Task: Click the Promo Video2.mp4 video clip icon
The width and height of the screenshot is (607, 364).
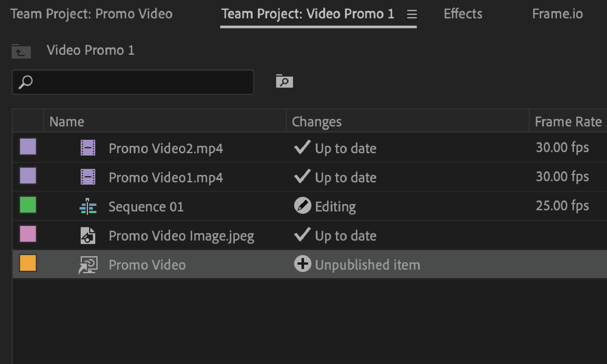Action: pos(88,148)
